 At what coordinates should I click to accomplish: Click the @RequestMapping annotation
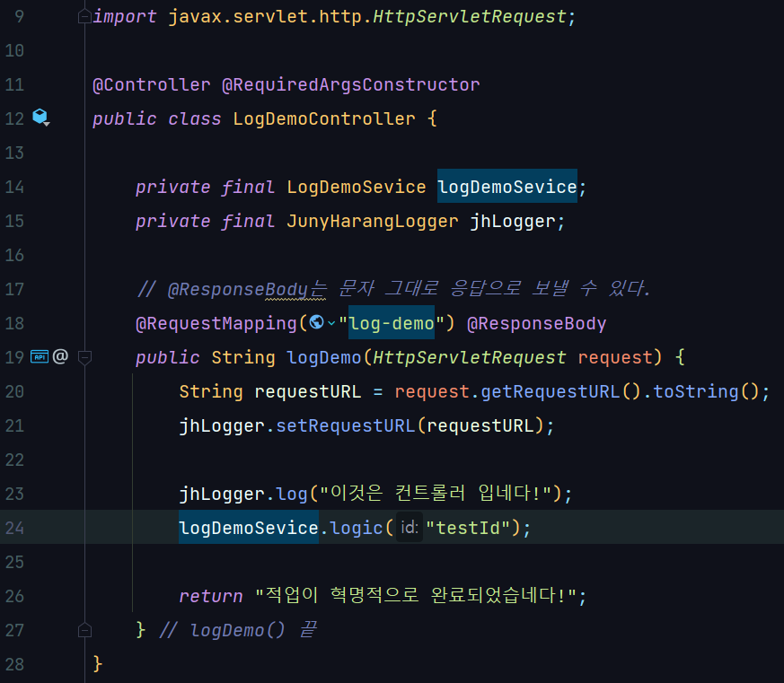(x=216, y=323)
